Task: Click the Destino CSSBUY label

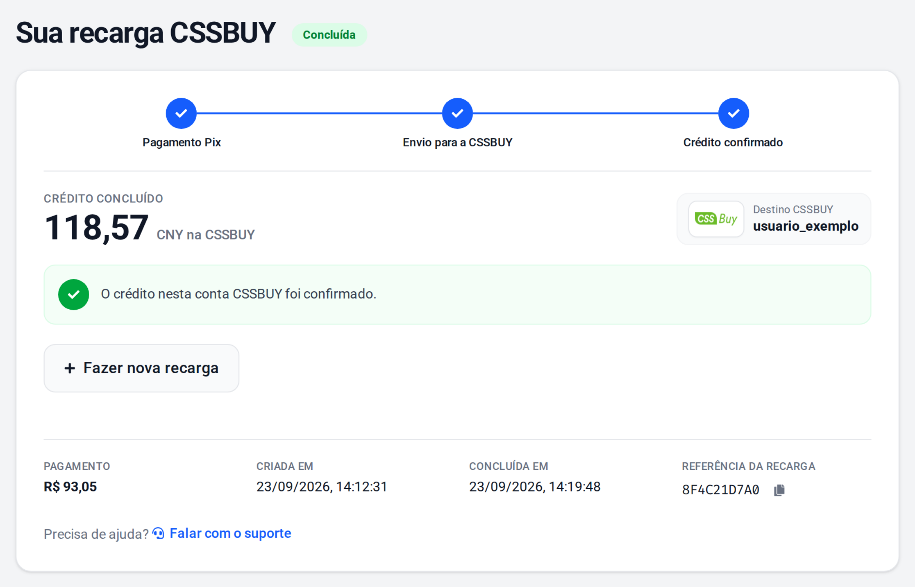Action: click(793, 210)
